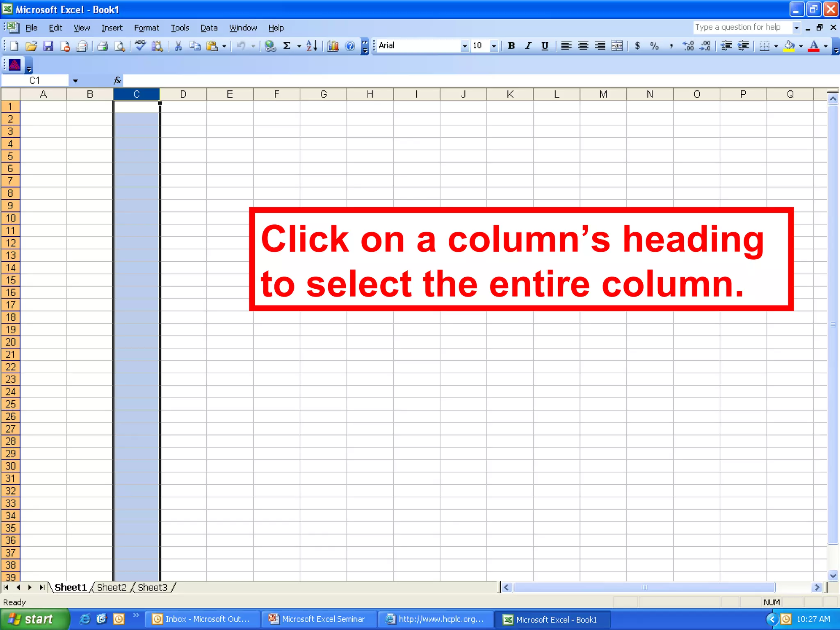Open the Format menu
840x630 pixels.
[x=146, y=27]
